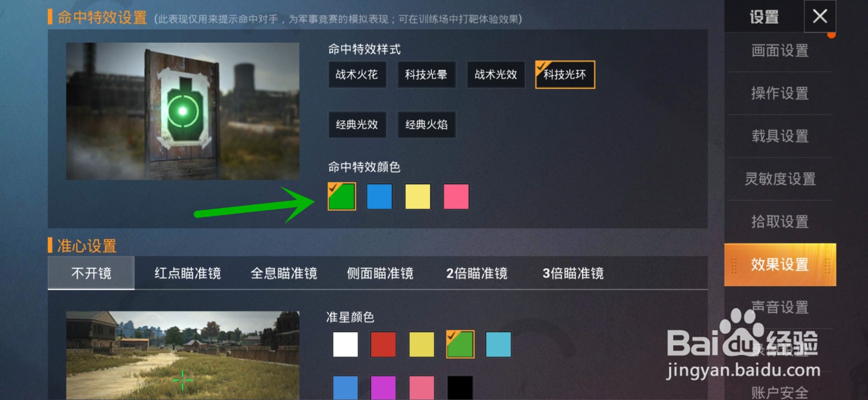The height and width of the screenshot is (400, 868).
Task: Open 灵敏度设置 in settings sidebar
Action: pos(780,179)
